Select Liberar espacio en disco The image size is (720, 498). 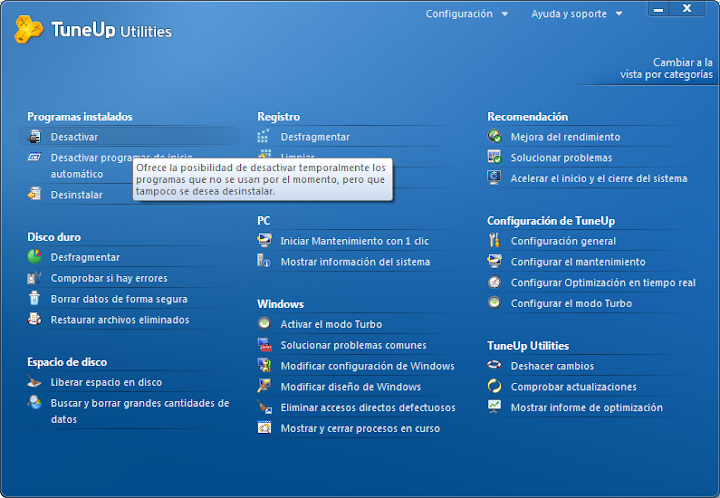pos(106,382)
